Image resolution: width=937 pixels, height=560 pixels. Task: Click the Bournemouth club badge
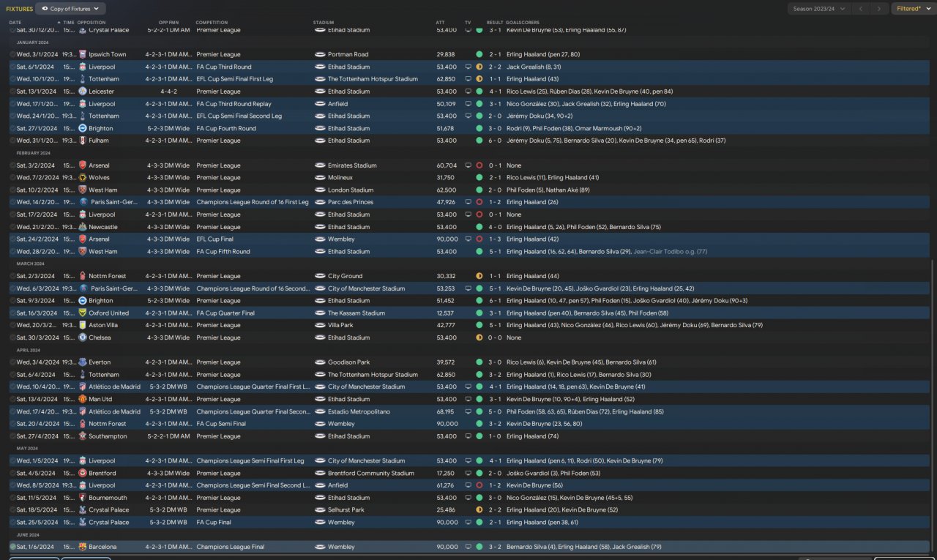coord(83,498)
